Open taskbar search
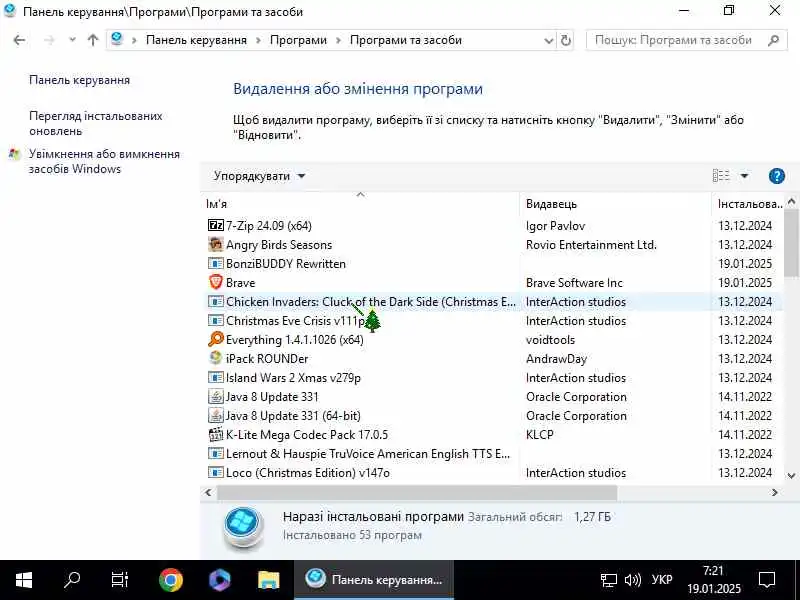The width and height of the screenshot is (800, 600). click(71, 579)
